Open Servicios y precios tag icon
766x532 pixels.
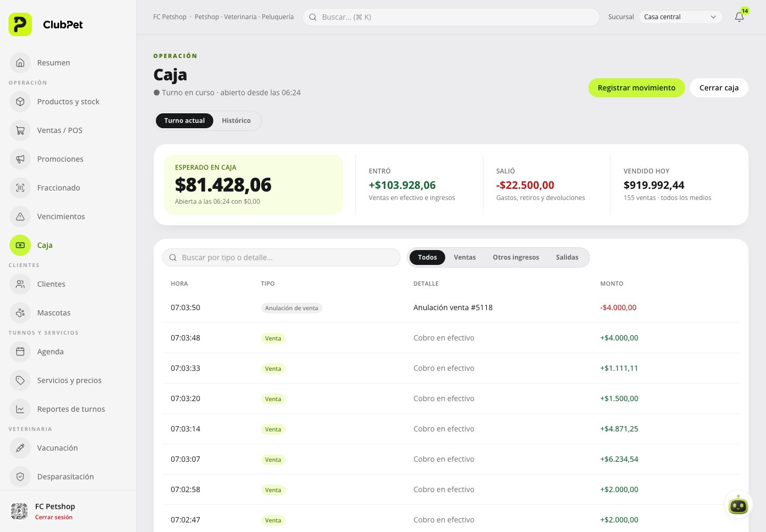[20, 380]
